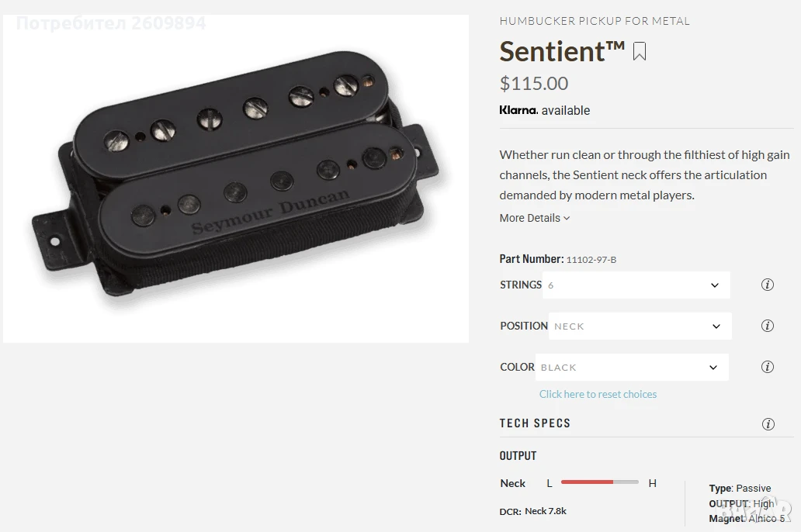This screenshot has height=532, width=801.
Task: Click the STRINGS dropdown chevron arrow
Action: 715,285
